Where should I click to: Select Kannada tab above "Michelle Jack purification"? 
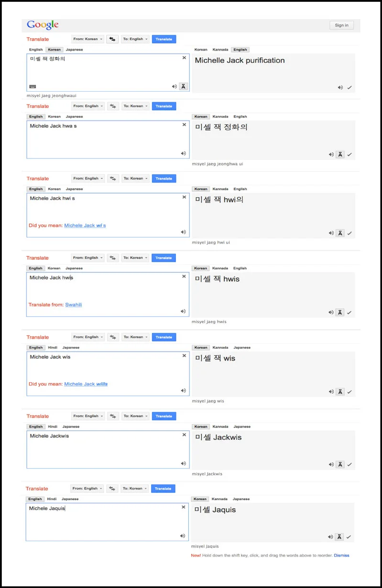[220, 50]
